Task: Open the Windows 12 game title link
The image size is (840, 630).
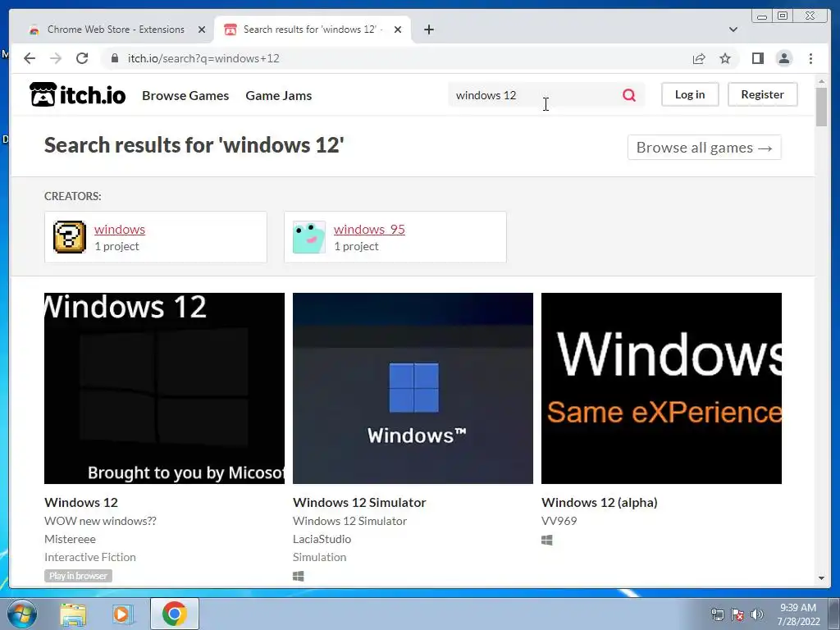Action: click(x=81, y=503)
